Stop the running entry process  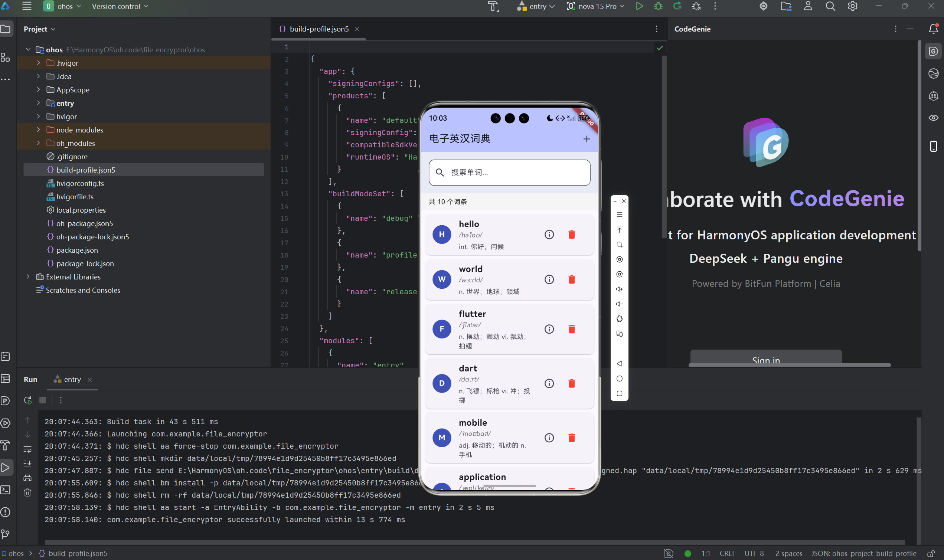coord(43,400)
